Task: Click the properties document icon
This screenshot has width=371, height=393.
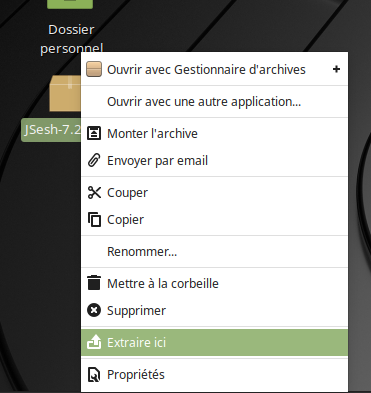Action: (94, 374)
